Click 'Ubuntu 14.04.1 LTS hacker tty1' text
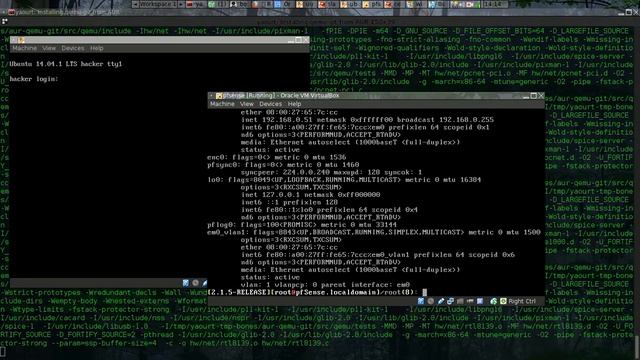This screenshot has width=640, height=360. (66, 64)
